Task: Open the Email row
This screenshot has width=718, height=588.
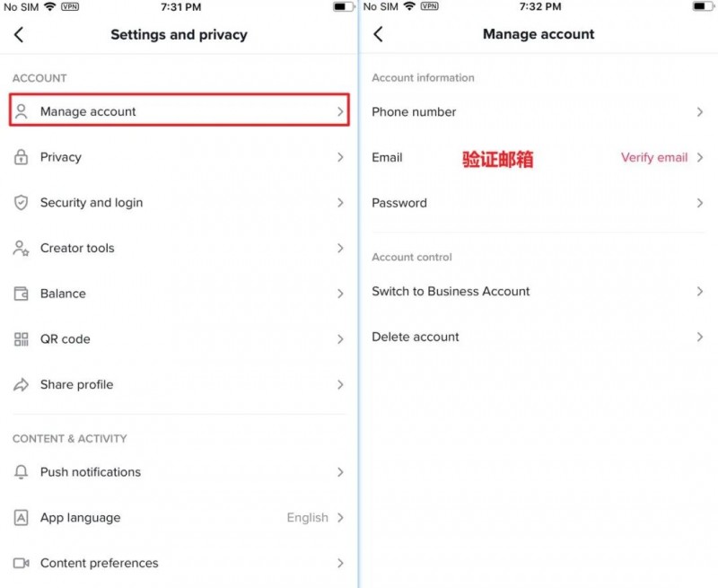Action: pyautogui.click(x=538, y=157)
